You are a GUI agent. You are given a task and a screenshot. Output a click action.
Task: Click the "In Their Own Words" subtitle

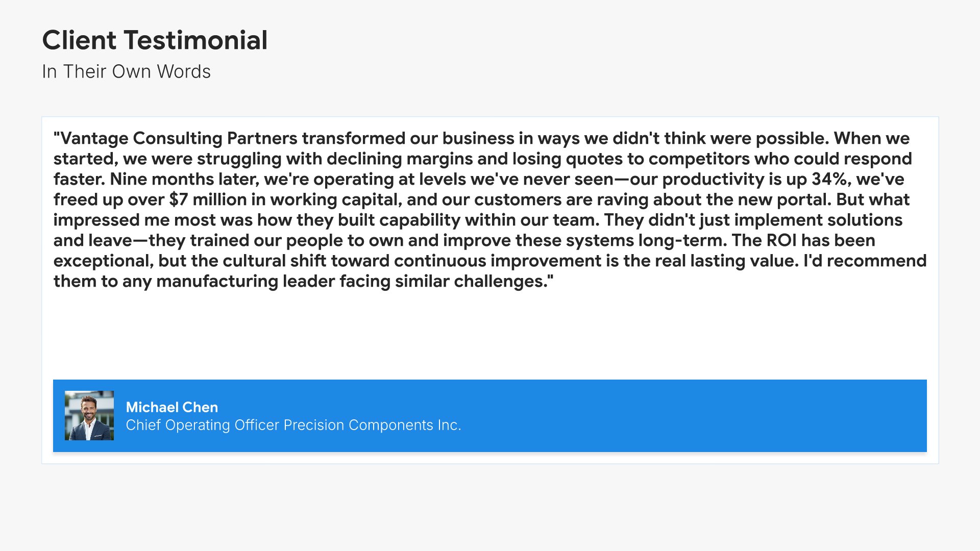(x=126, y=72)
